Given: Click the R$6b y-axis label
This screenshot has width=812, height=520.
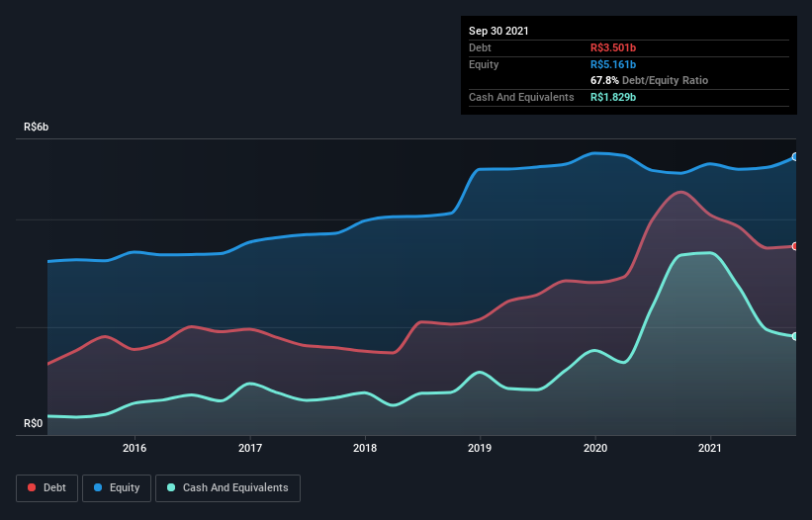Looking at the screenshot, I should coord(37,127).
